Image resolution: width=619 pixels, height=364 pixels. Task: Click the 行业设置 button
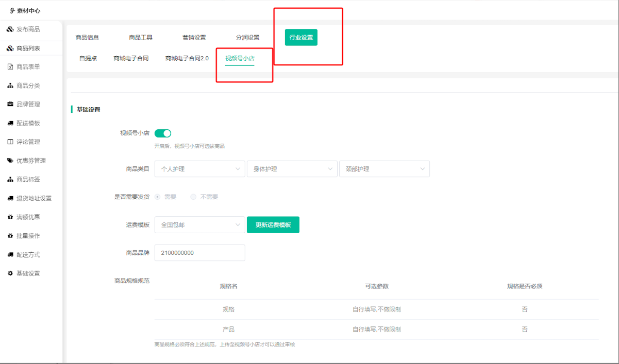[x=301, y=38]
